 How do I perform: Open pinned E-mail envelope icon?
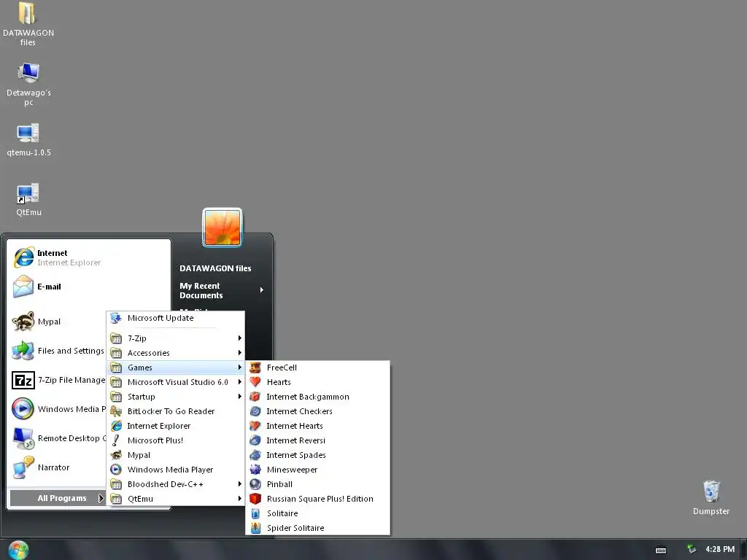click(x=23, y=287)
